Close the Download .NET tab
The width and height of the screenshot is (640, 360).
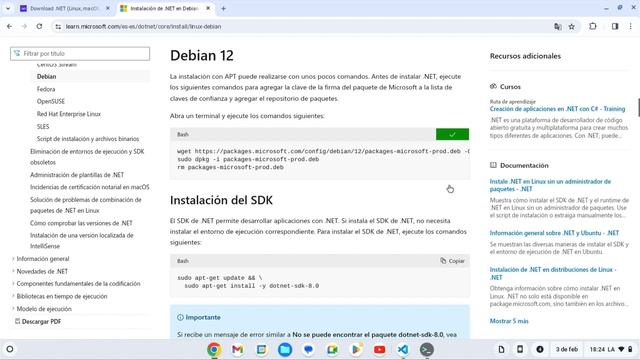108,8
